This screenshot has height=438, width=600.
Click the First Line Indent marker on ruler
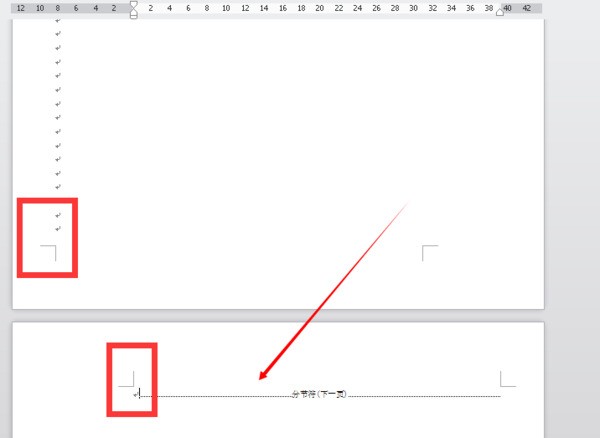coord(134,4)
